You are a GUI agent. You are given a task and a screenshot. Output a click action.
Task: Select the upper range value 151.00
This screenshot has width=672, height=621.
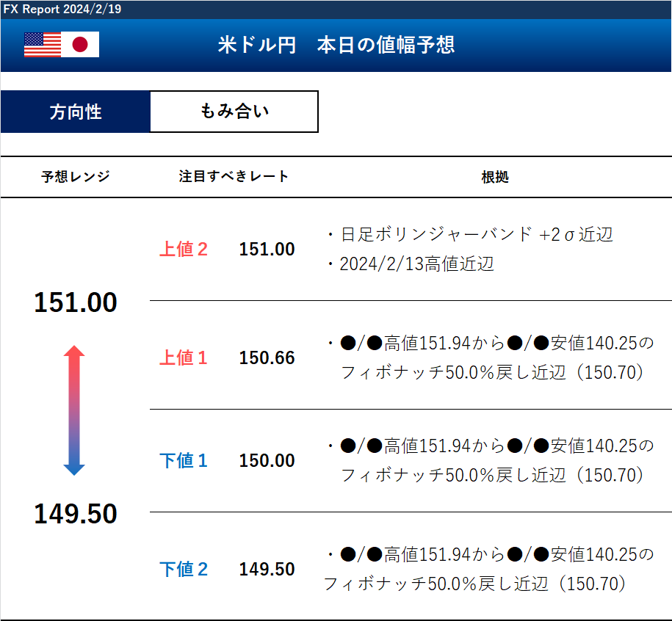click(x=76, y=303)
